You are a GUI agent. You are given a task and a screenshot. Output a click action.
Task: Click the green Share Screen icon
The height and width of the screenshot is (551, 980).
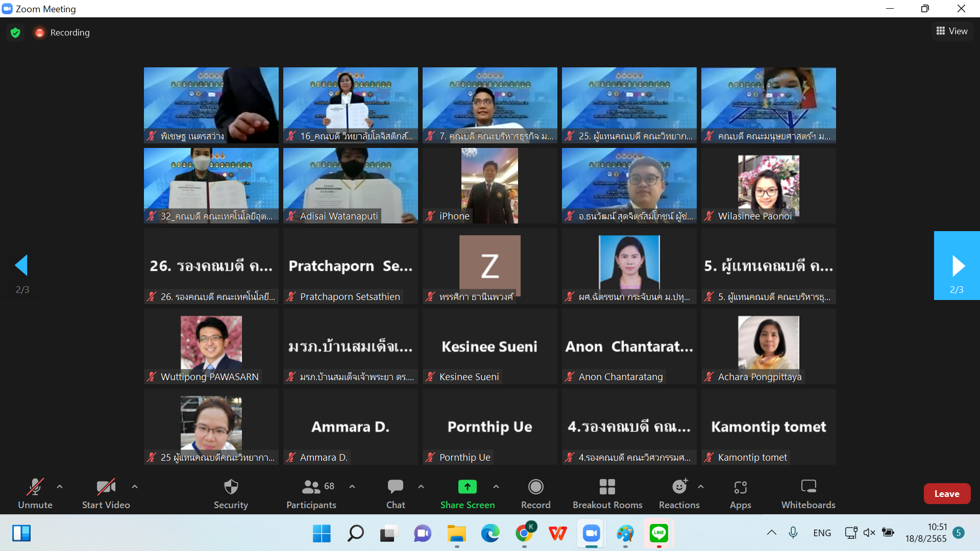point(467,487)
